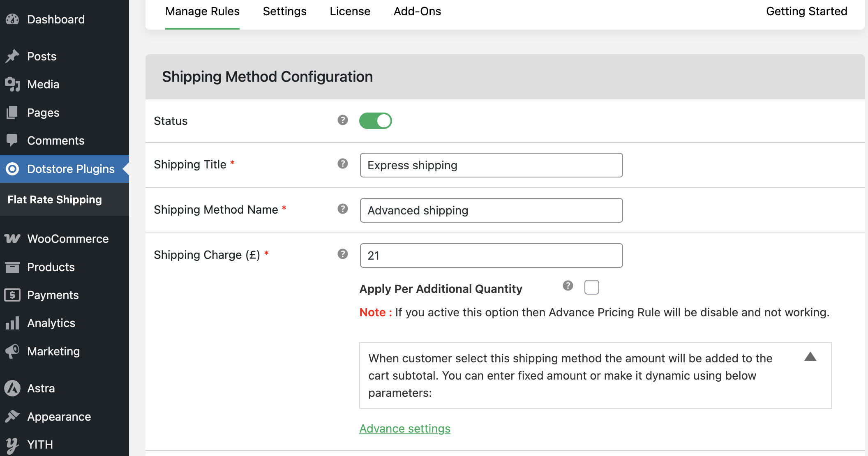
Task: Click the Posts pushpin icon
Action: tap(12, 56)
